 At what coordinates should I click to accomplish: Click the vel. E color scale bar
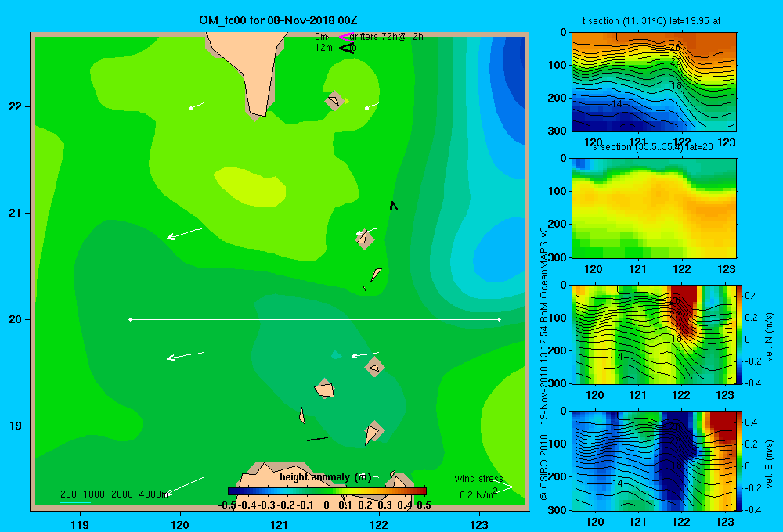[x=740, y=461]
